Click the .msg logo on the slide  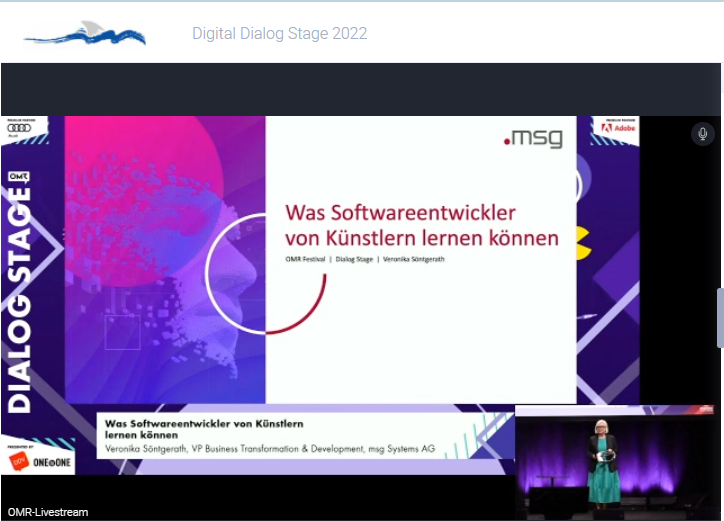tap(533, 138)
